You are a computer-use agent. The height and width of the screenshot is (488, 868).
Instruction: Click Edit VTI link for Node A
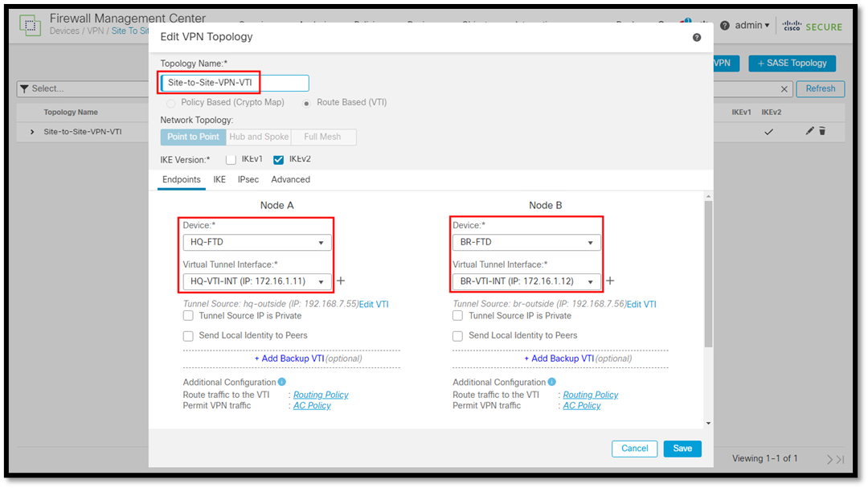click(374, 304)
